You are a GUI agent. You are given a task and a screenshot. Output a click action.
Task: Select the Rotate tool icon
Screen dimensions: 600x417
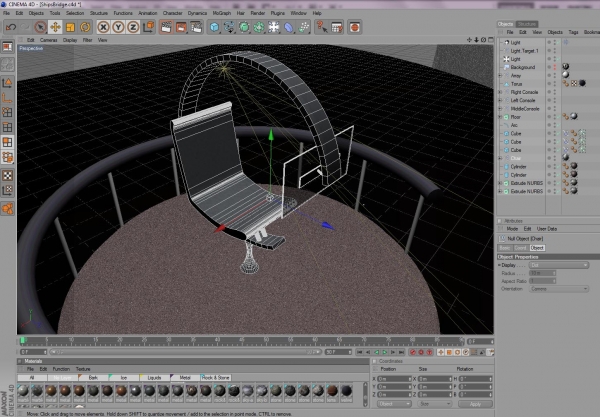[x=85, y=27]
